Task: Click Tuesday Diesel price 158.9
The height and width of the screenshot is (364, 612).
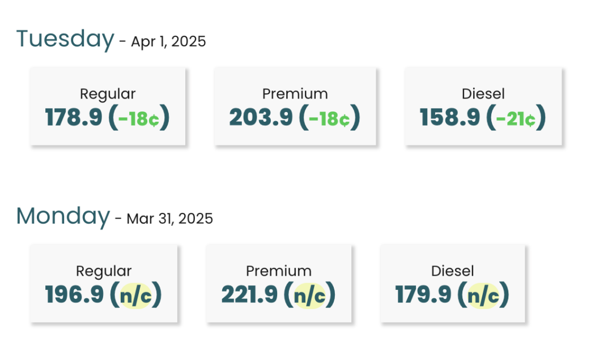Action: coord(449,117)
